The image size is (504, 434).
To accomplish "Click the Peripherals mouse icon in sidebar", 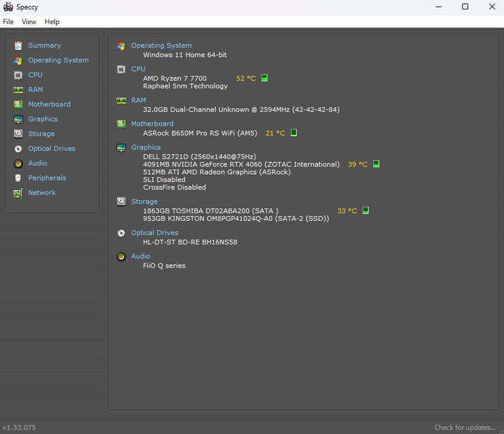I will [18, 178].
